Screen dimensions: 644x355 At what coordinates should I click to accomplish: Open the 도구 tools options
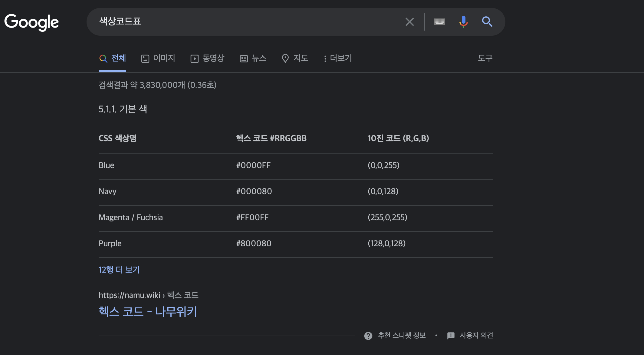[x=485, y=58]
